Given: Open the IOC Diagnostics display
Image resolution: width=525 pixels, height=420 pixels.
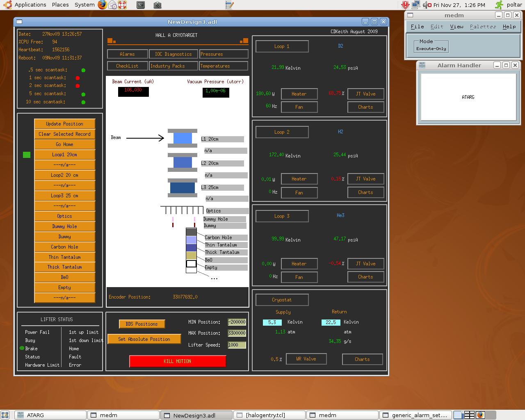Looking at the screenshot, I should point(173,54).
